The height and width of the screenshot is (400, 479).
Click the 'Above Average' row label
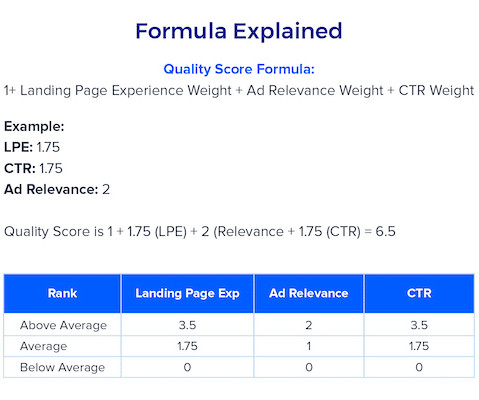[63, 325]
